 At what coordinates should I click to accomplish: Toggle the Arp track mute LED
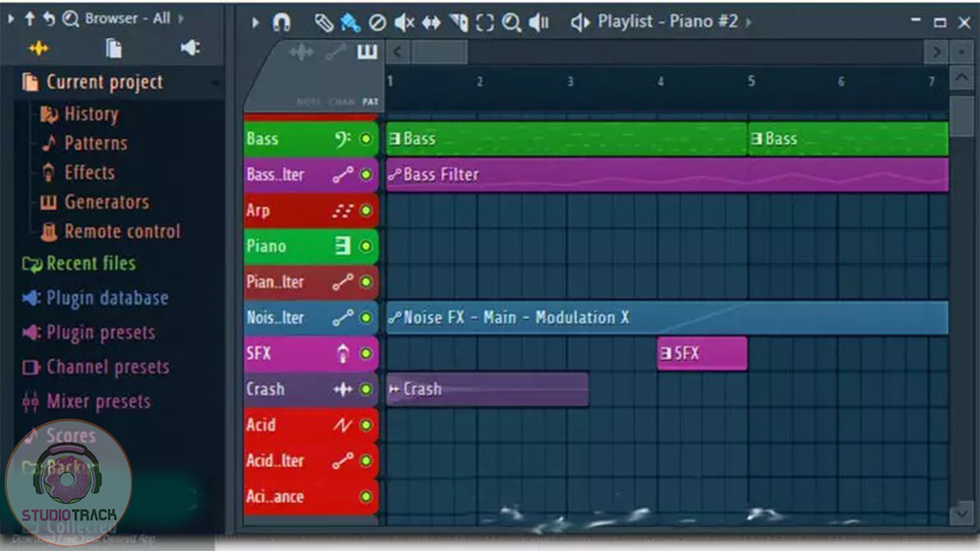pyautogui.click(x=365, y=210)
